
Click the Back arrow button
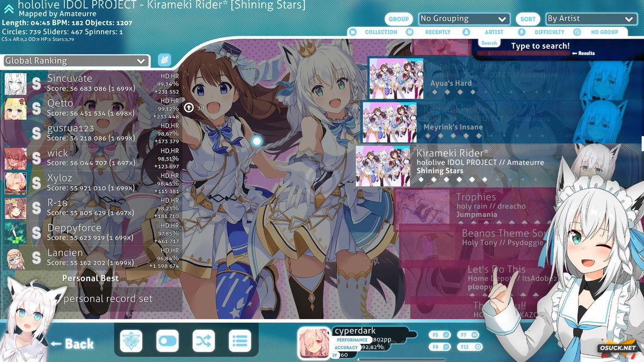tap(72, 344)
